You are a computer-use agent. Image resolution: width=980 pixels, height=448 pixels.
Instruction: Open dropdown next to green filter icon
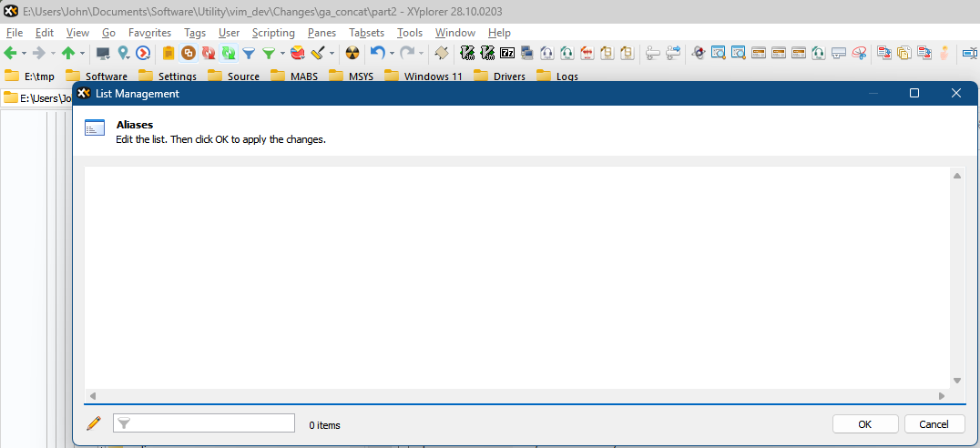(282, 53)
